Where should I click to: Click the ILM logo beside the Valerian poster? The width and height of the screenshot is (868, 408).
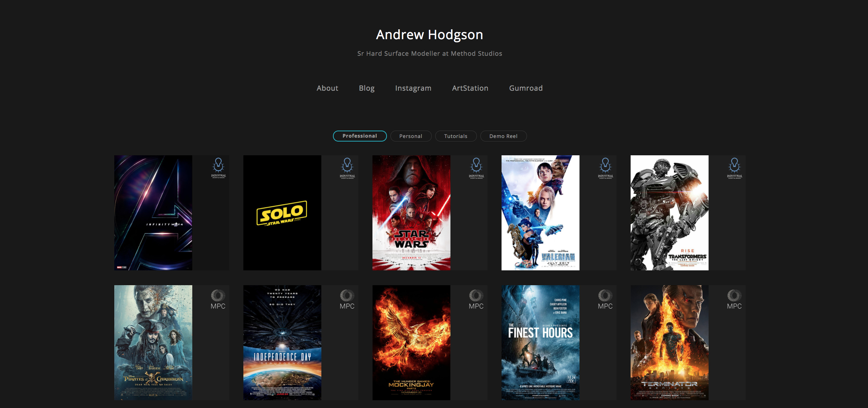pyautogui.click(x=606, y=168)
